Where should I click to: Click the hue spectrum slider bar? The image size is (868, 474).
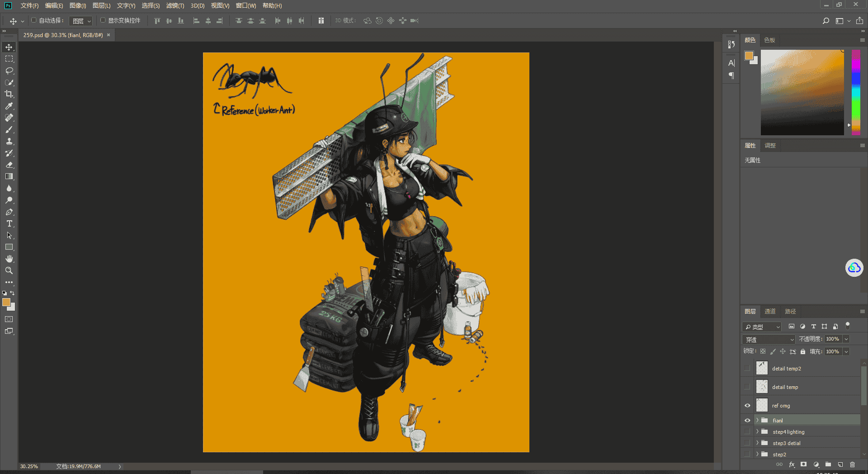(856, 92)
